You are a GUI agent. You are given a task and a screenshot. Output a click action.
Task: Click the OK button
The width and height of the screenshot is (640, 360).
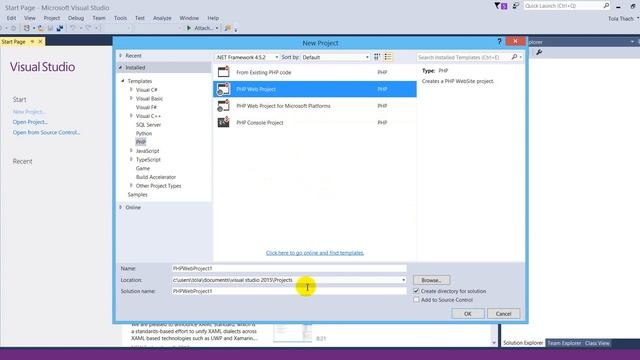(x=468, y=313)
